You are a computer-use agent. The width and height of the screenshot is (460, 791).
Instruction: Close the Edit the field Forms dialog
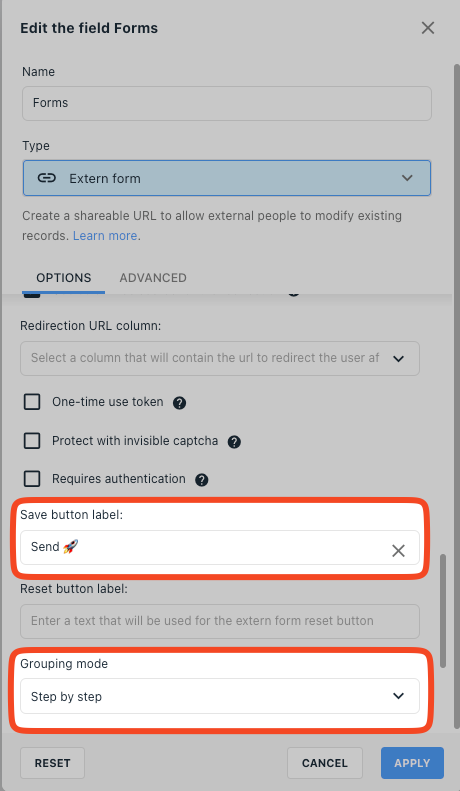[x=428, y=28]
